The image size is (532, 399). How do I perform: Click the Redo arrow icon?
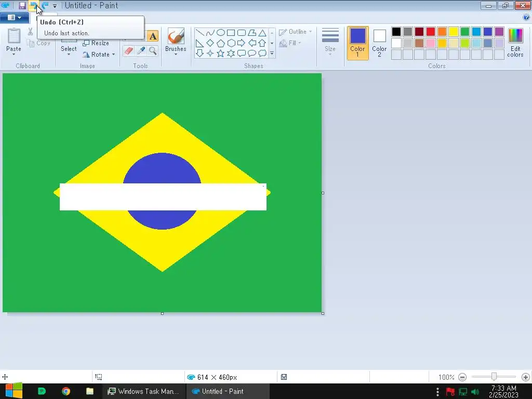point(45,5)
